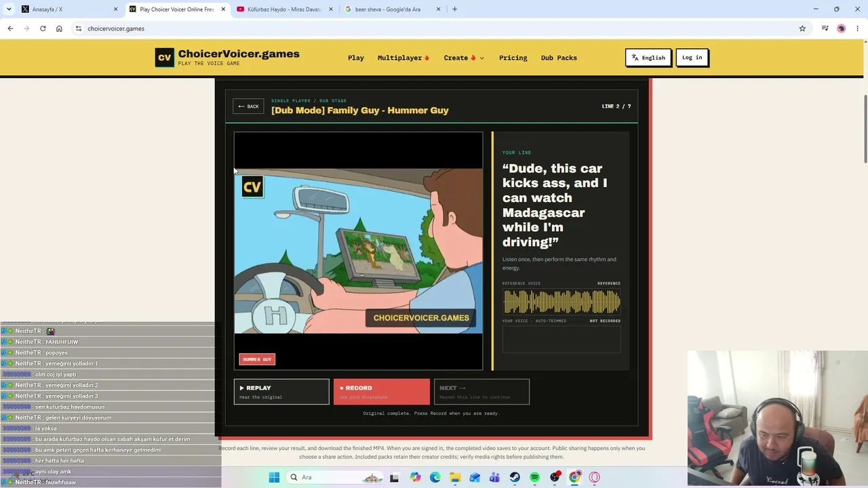Click the Log in button
This screenshot has height=488, width=868.
692,58
